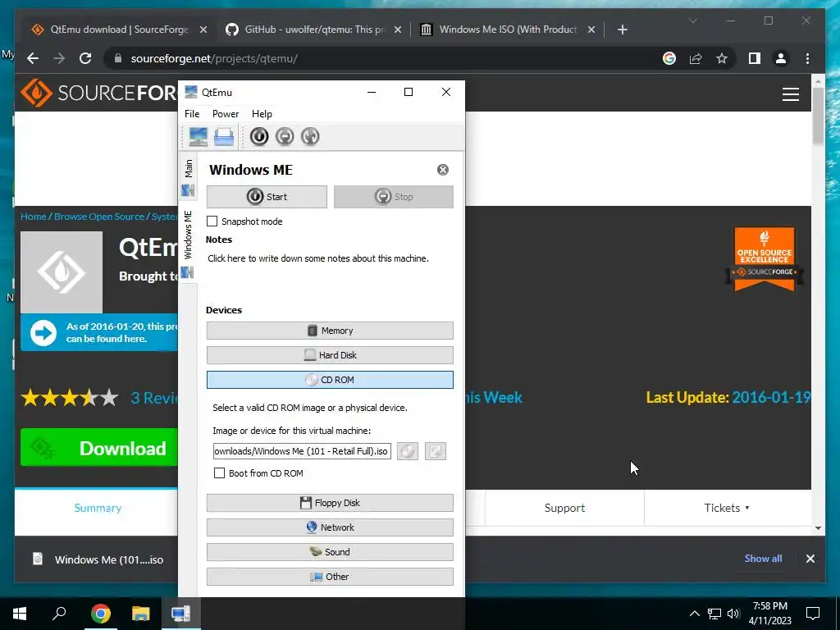Click the SourceForge logo
This screenshot has height=630, width=840.
coord(98,94)
